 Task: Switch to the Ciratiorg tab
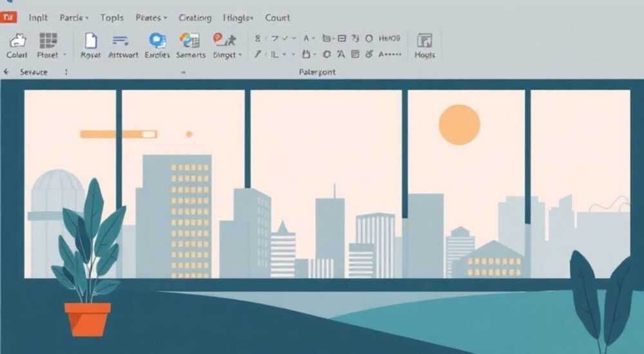195,17
